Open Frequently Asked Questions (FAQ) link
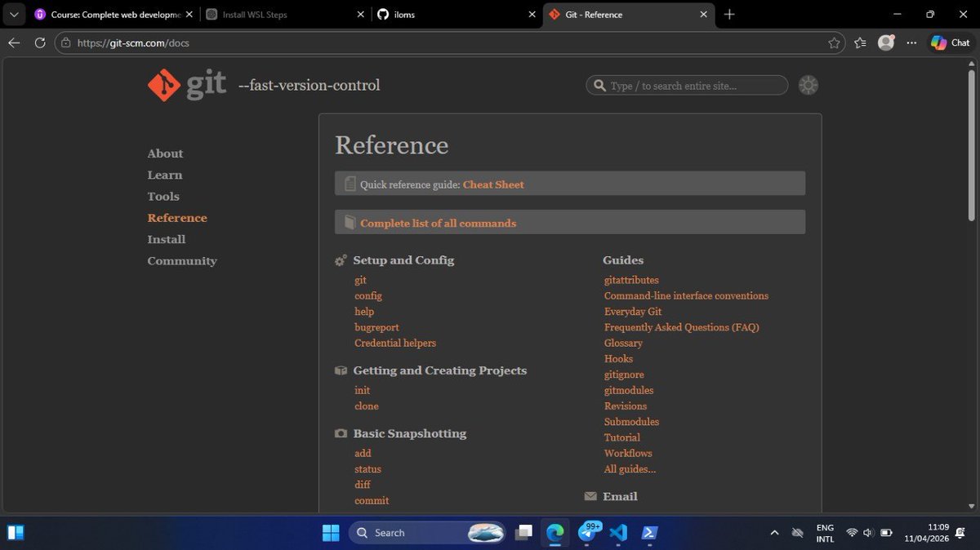The image size is (980, 550). pyautogui.click(x=682, y=327)
